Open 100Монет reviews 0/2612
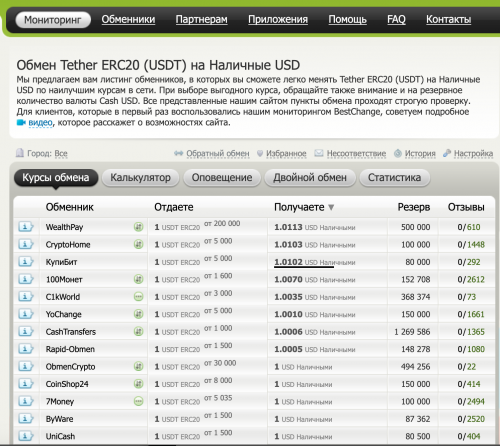500x446 pixels. [471, 279]
